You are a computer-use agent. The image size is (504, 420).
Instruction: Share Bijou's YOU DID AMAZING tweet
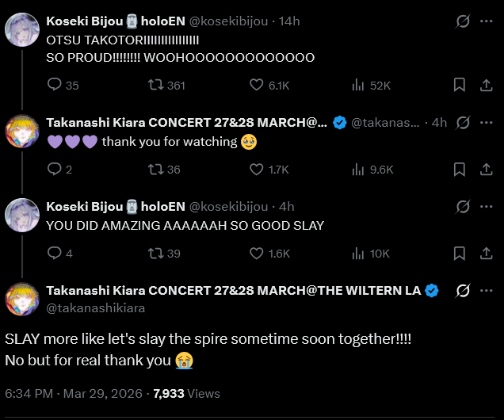pyautogui.click(x=485, y=254)
